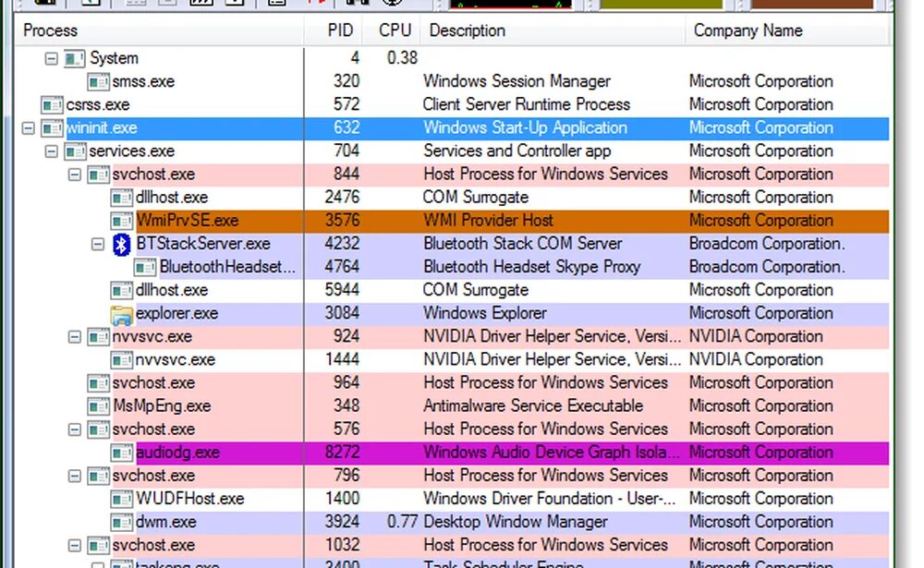Click the icon for WmiPrvSE.exe
The height and width of the screenshot is (568, 924).
click(x=121, y=221)
